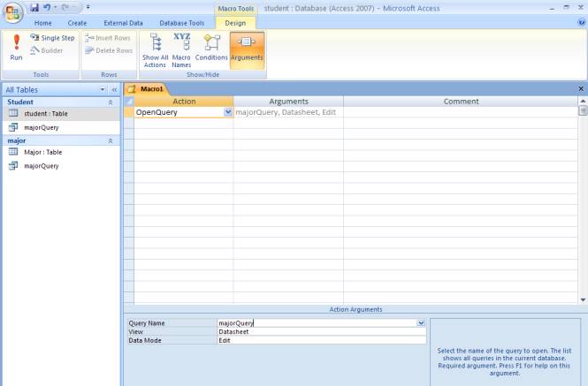The width and height of the screenshot is (588, 386).
Task: Open the All Tables navigation dropdown
Action: [x=103, y=89]
